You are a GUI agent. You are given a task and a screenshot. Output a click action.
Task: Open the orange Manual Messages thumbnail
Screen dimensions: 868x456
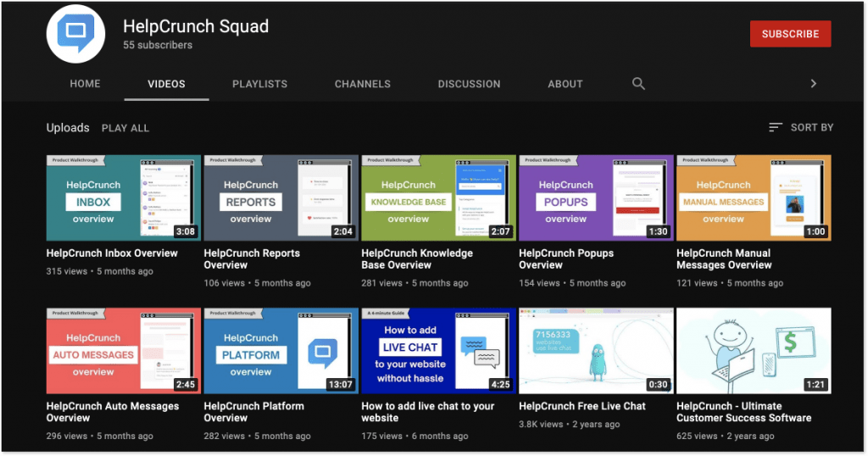754,198
